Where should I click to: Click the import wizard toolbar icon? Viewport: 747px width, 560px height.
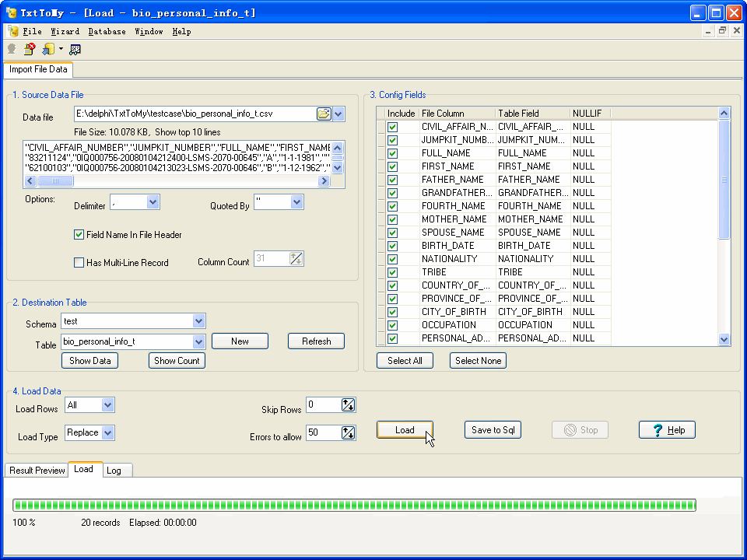(x=47, y=49)
